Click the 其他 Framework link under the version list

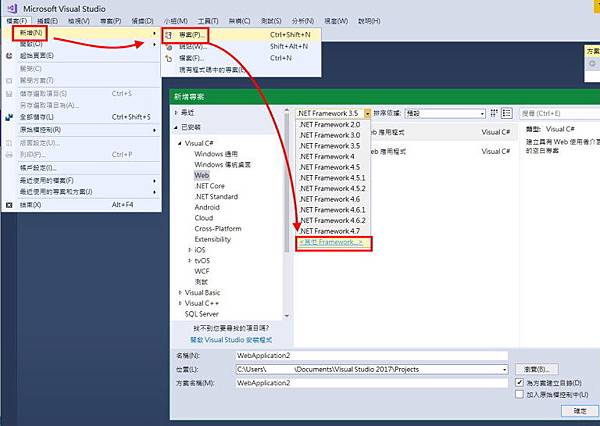(x=331, y=242)
